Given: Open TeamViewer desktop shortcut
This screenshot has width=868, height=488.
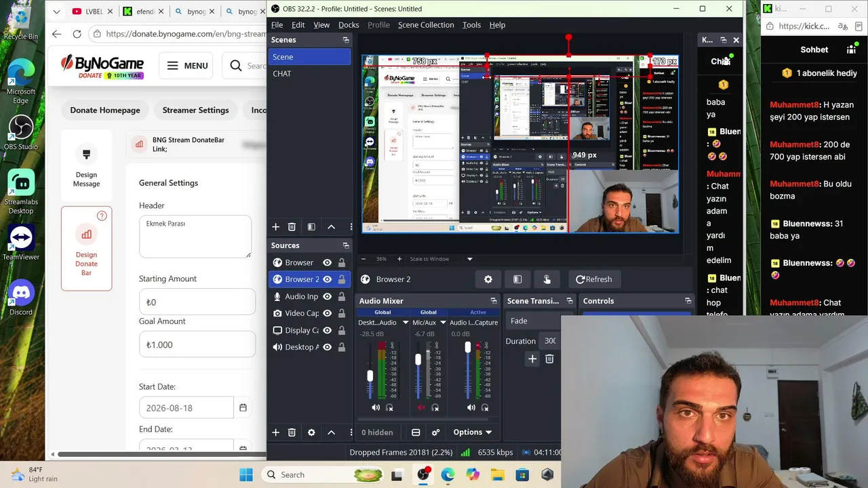Looking at the screenshot, I should pyautogui.click(x=21, y=243).
